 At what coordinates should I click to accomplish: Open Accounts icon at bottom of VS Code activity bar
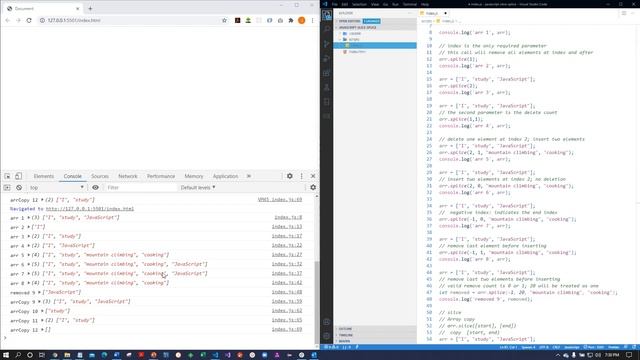(327, 322)
